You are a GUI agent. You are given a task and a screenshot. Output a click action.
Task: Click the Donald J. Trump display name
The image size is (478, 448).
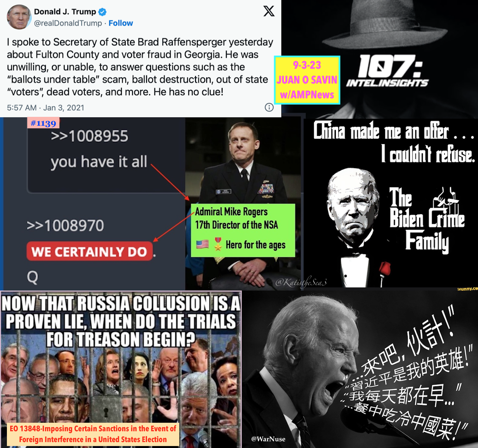[65, 12]
